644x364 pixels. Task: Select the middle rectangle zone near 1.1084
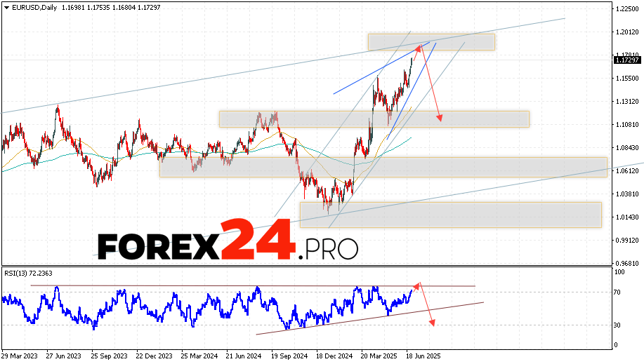(374, 119)
